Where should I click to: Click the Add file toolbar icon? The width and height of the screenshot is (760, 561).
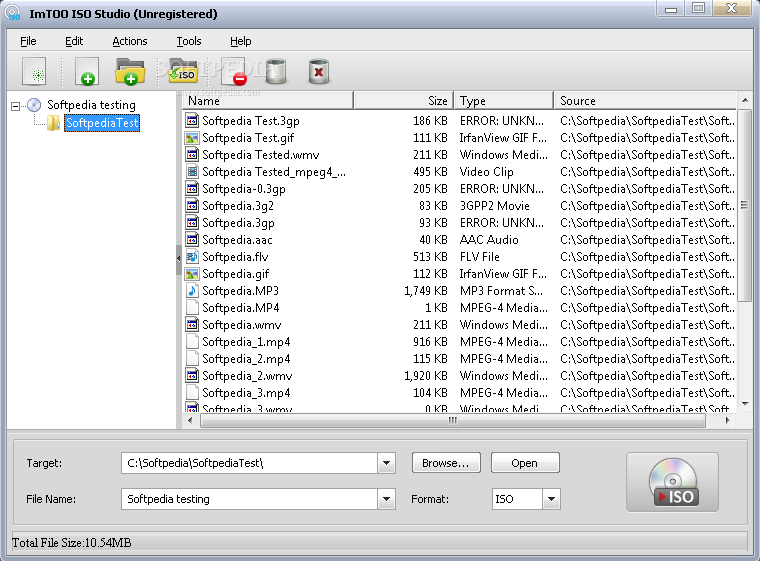(x=87, y=72)
